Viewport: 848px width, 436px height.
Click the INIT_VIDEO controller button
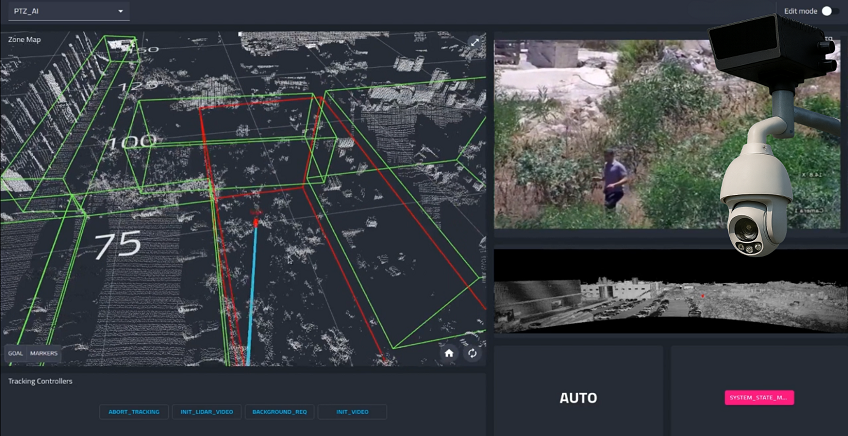[350, 412]
